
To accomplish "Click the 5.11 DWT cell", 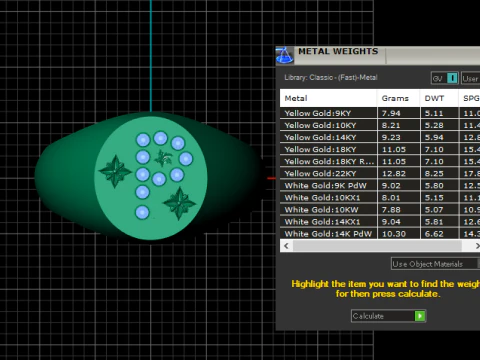I will (x=439, y=113).
